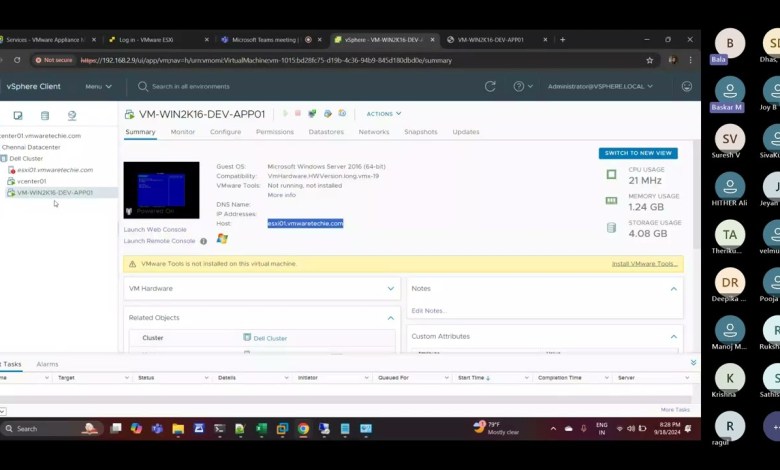
Task: Click the take snapshot icon in the VM toolbar
Action: [x=342, y=113]
